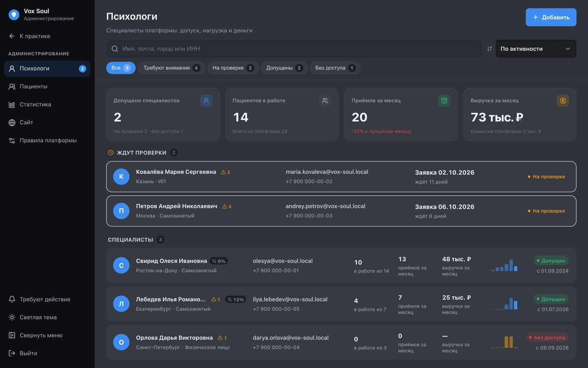Click the coin icon on Выручка за месяц card
The height and width of the screenshot is (368, 588).
pyautogui.click(x=563, y=101)
